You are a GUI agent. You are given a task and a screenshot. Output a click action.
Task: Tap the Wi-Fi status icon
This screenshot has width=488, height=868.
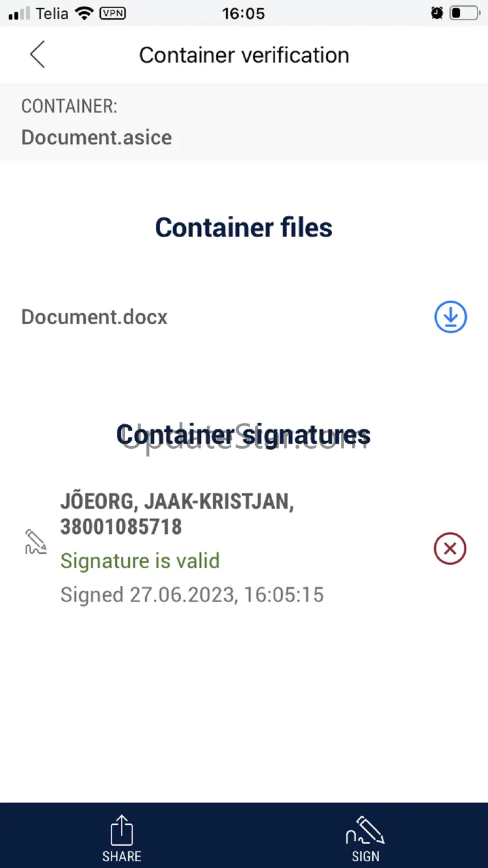click(83, 13)
